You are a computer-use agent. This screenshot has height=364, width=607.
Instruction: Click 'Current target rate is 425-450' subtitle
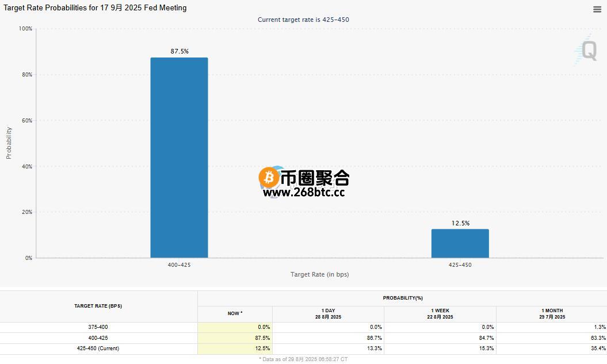pyautogui.click(x=303, y=20)
